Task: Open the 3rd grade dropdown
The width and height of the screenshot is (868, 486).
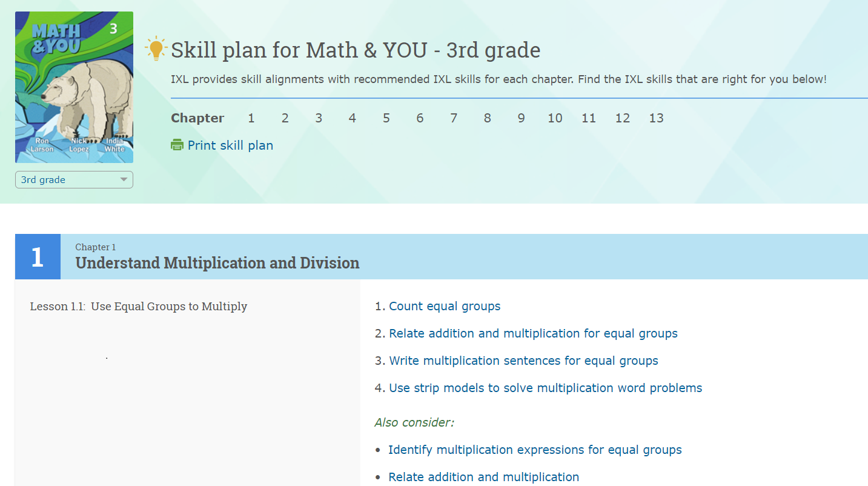Action: click(74, 180)
